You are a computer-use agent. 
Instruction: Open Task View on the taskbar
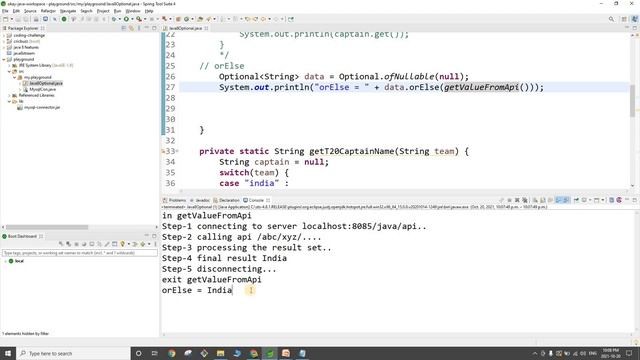155,353
